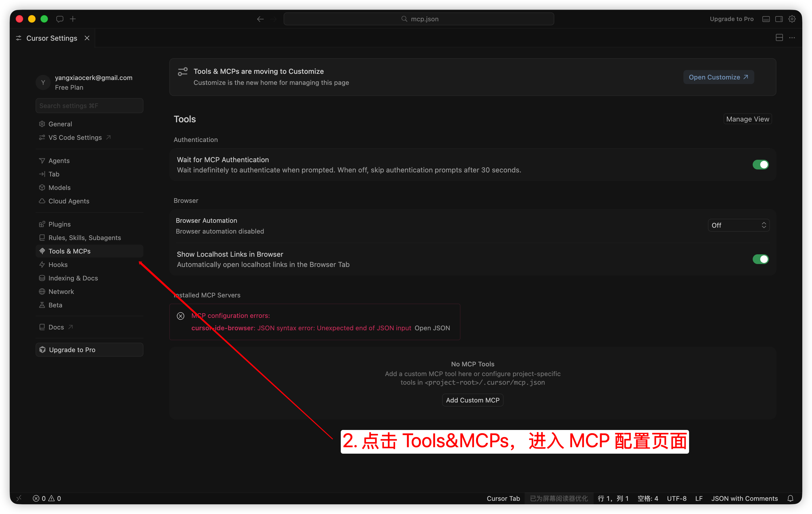Viewport: 812px width, 514px height.
Task: Change line ending via LF status item
Action: (x=699, y=498)
